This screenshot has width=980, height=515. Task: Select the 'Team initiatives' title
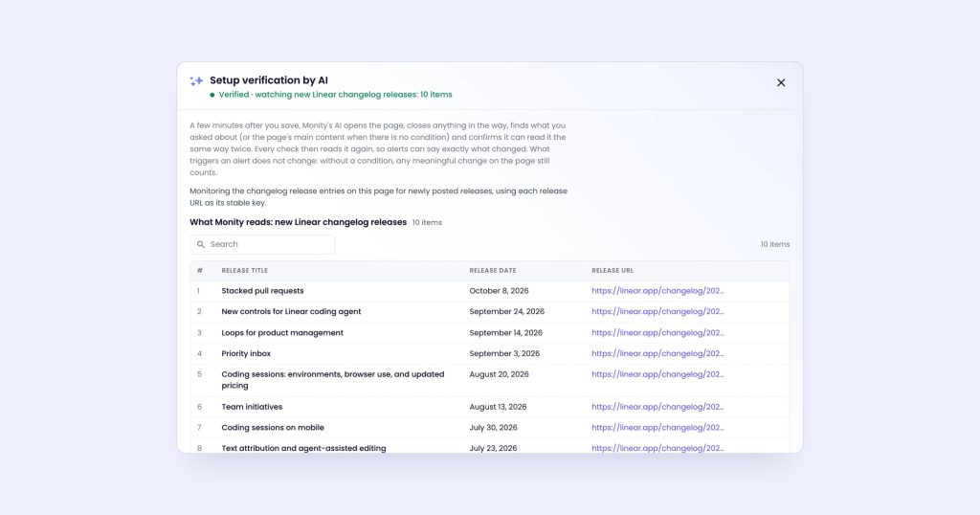click(x=252, y=407)
